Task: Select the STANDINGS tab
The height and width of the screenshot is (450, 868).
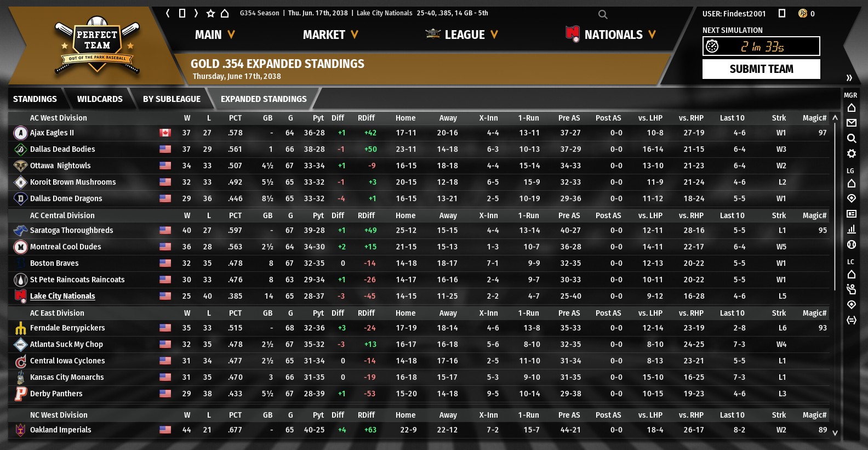Action: (35, 99)
